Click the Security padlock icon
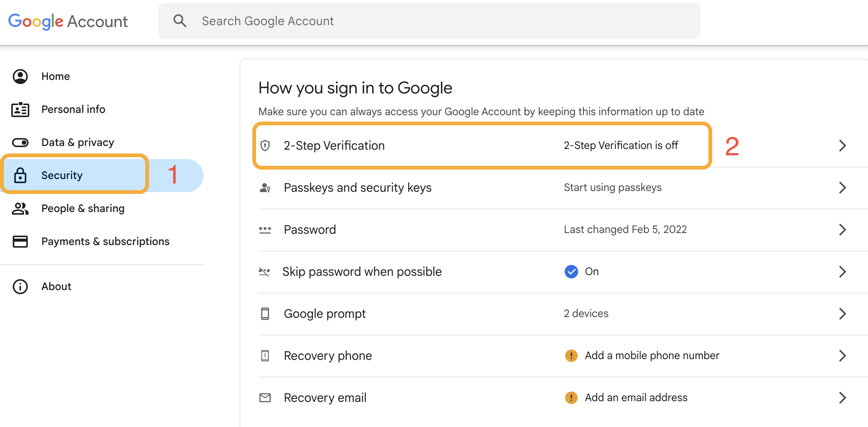This screenshot has width=868, height=427. pyautogui.click(x=20, y=176)
